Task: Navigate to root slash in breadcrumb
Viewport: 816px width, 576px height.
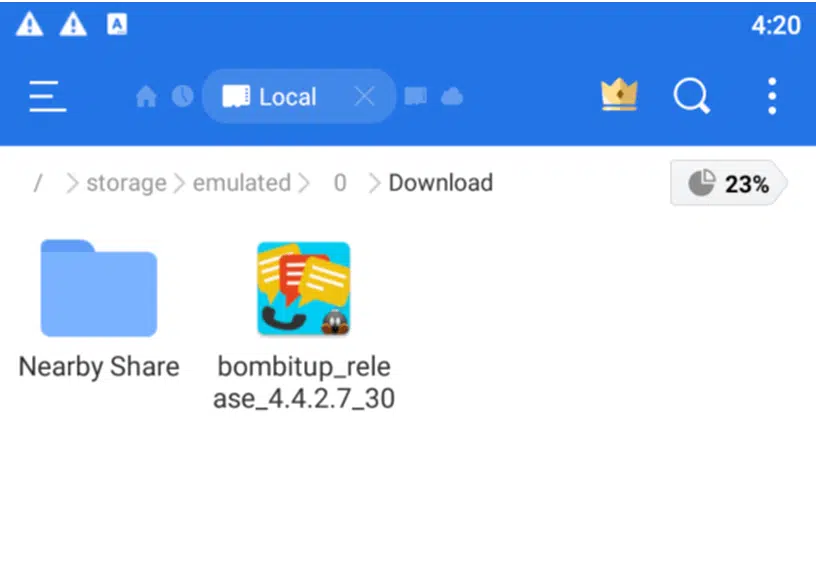Action: 37,183
